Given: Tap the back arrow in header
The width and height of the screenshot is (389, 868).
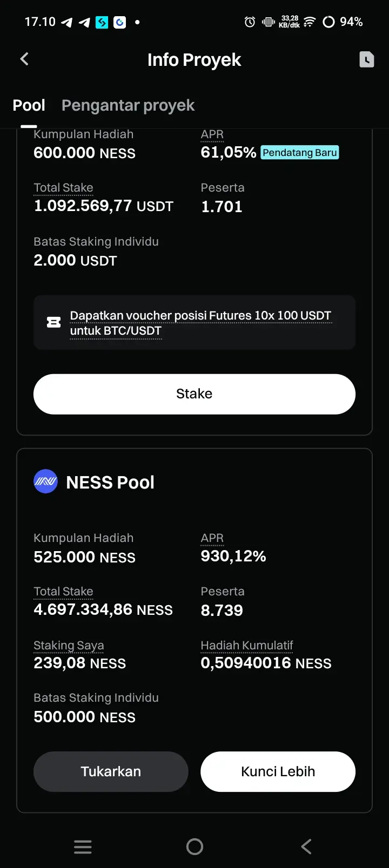Looking at the screenshot, I should 24,59.
